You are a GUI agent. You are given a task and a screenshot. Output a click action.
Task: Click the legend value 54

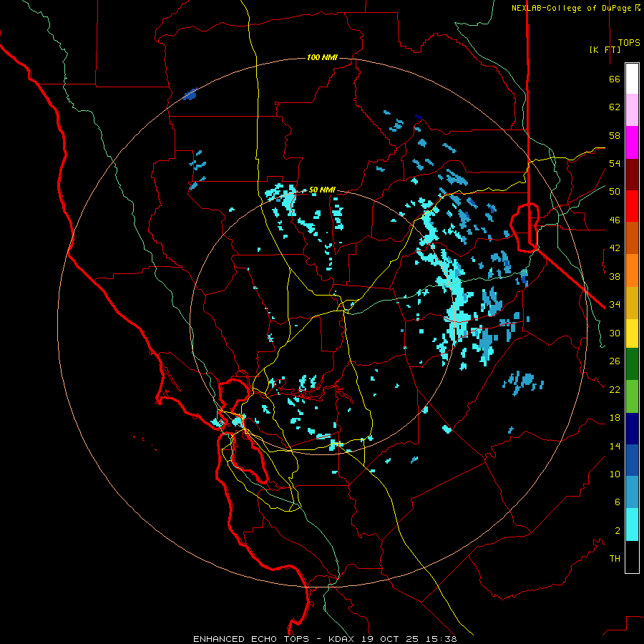click(x=615, y=163)
